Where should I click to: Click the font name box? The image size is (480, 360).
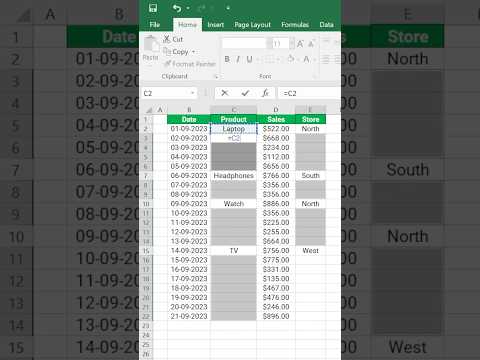click(244, 43)
